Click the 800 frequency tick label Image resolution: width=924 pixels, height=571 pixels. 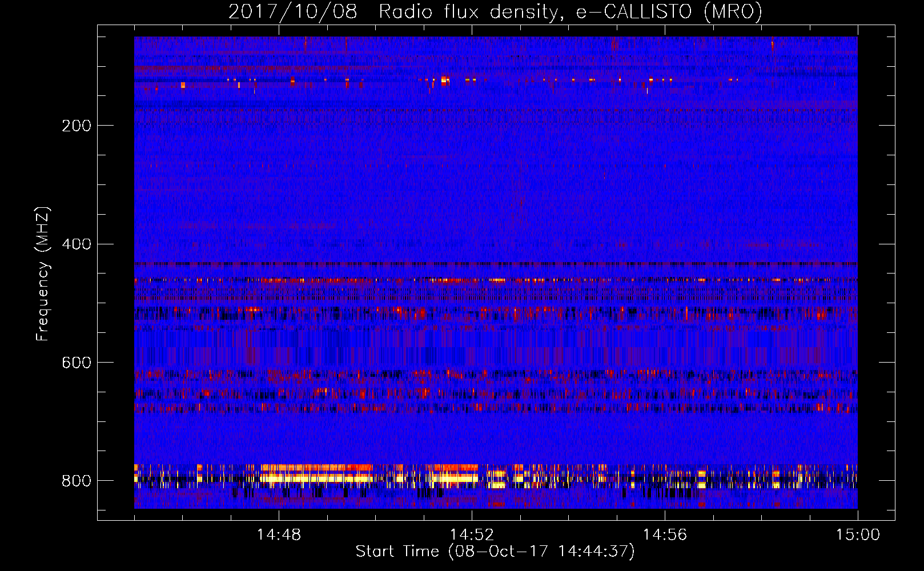(77, 481)
